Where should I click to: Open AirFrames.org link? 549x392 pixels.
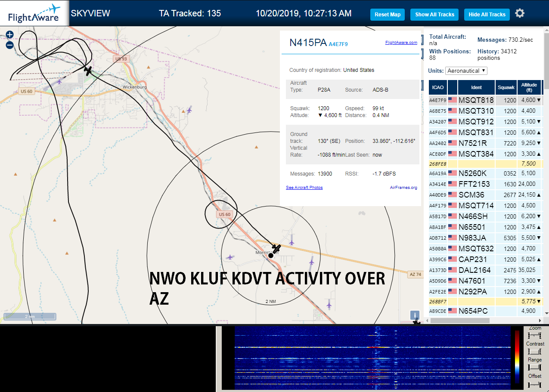pos(403,188)
